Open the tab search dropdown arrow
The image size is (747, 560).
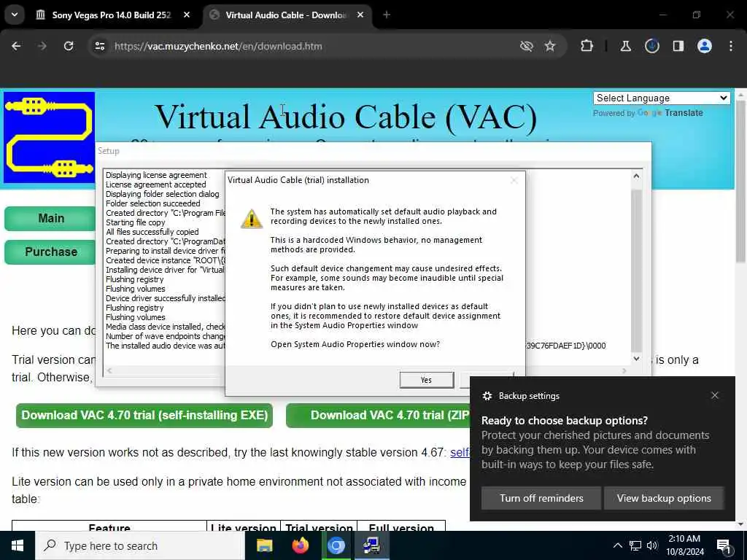[x=15, y=15]
